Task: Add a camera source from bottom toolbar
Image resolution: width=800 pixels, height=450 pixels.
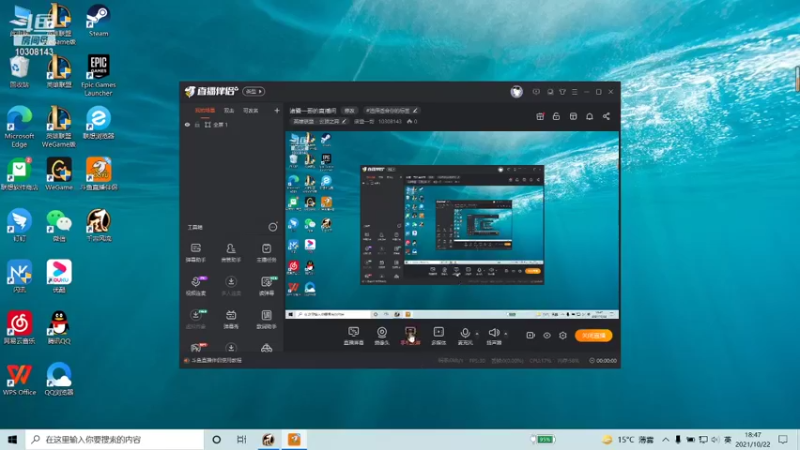Action: pos(382,336)
